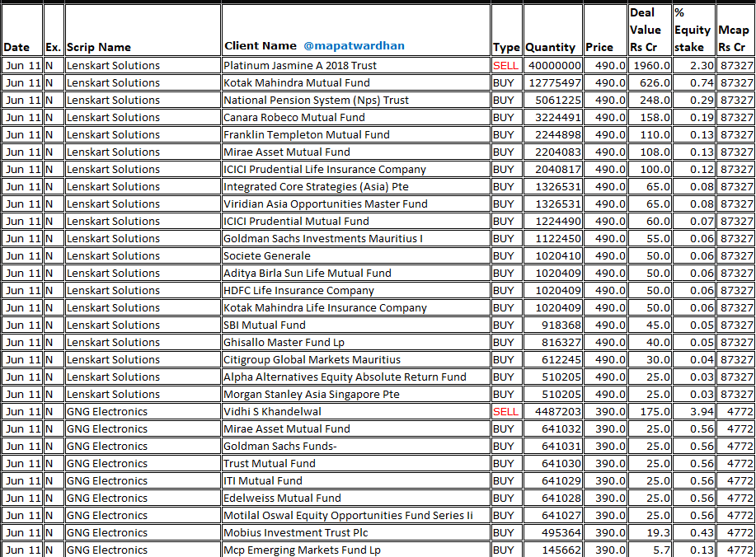This screenshot has width=756, height=557.
Task: Click deal value 248.0 cell
Action: tap(650, 101)
